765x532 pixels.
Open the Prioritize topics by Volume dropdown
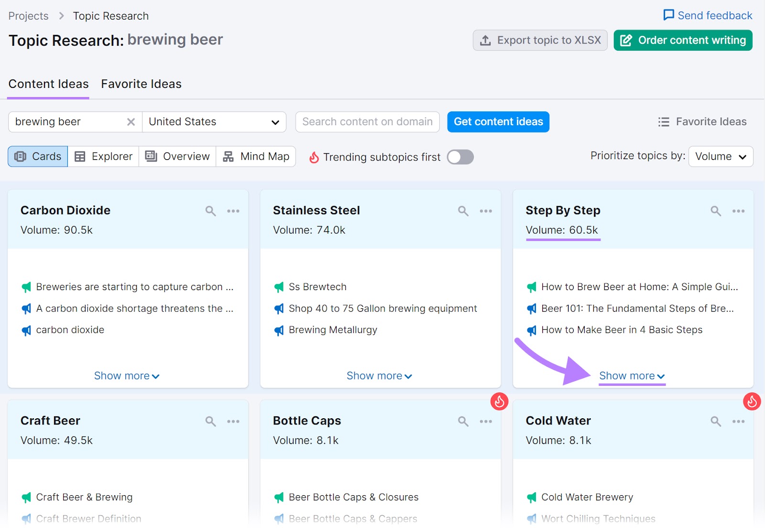click(x=721, y=156)
